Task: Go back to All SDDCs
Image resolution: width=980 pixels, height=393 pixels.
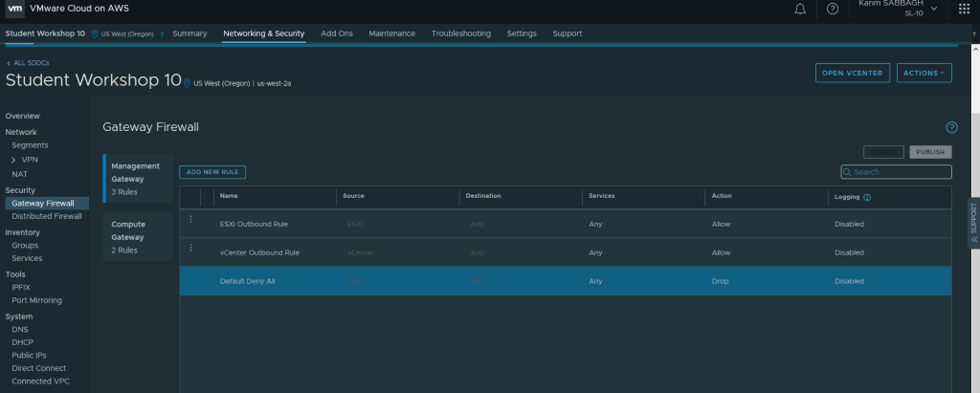Action: click(x=26, y=63)
